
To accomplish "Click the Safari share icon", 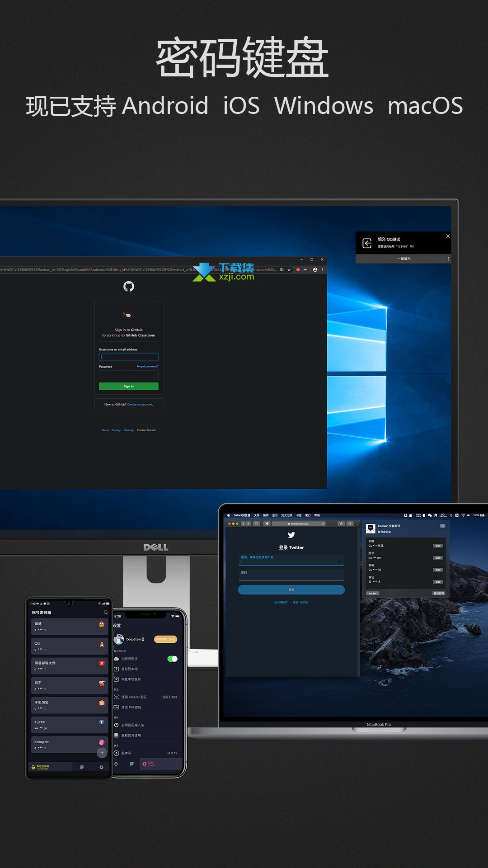I will point(342,524).
